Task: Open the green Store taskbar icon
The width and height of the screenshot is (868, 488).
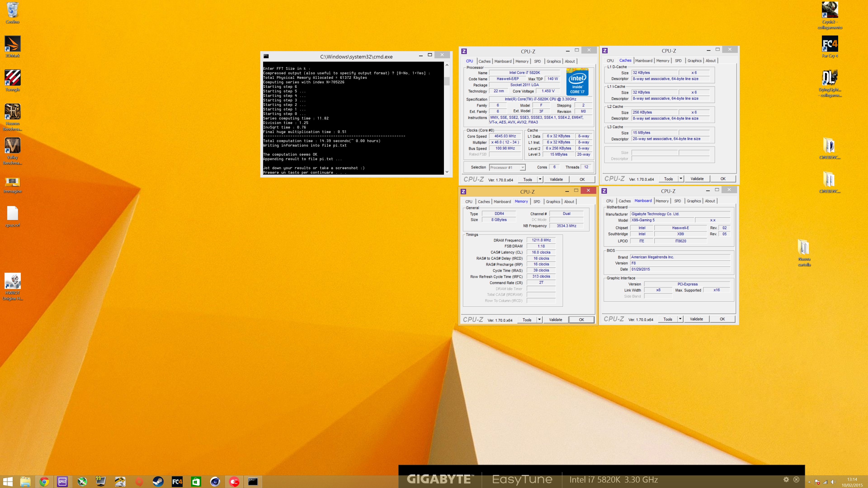Action: click(x=196, y=482)
